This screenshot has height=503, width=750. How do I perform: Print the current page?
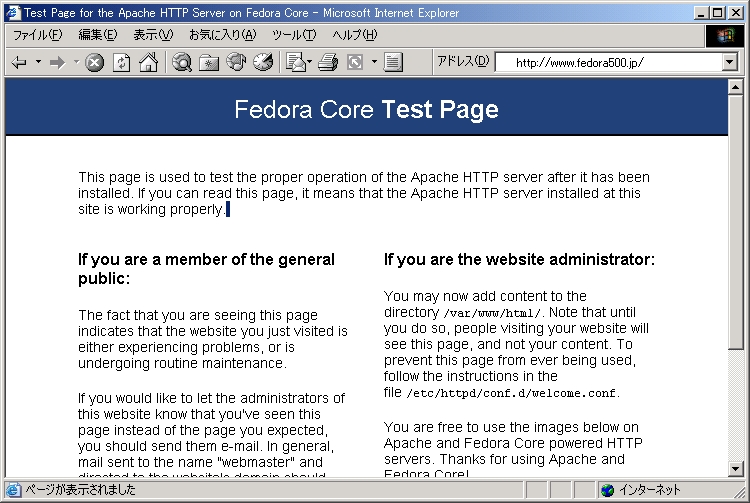coord(328,62)
